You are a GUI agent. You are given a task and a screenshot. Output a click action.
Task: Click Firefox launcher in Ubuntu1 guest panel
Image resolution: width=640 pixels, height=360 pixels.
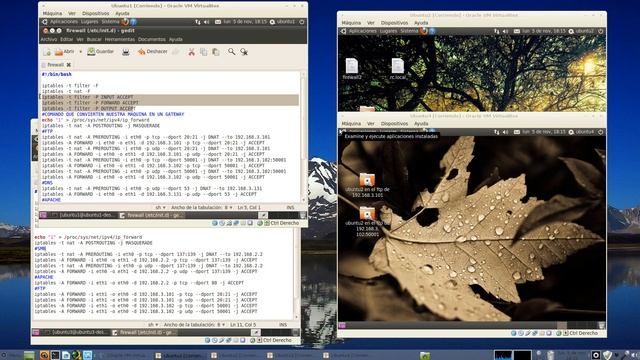(x=125, y=22)
